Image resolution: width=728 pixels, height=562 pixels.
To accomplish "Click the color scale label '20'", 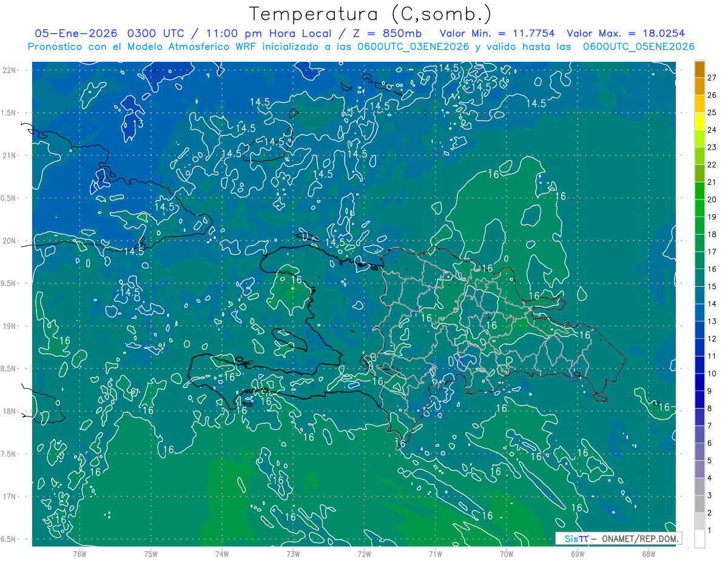I will click(712, 199).
